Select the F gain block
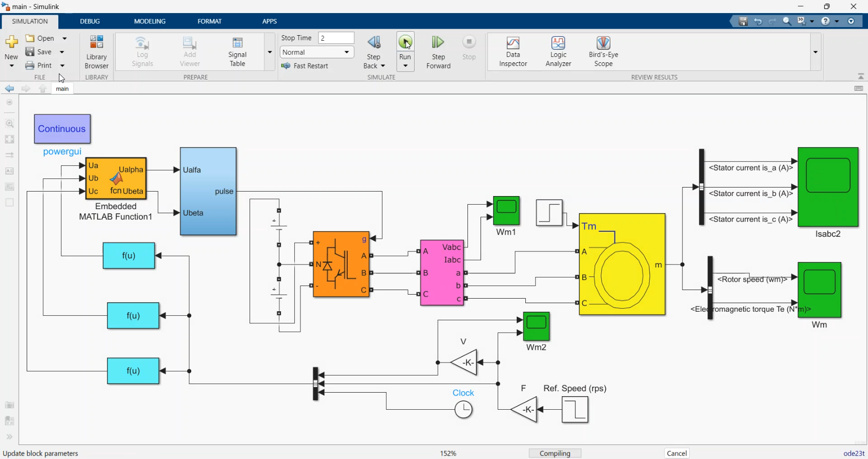 (x=524, y=410)
